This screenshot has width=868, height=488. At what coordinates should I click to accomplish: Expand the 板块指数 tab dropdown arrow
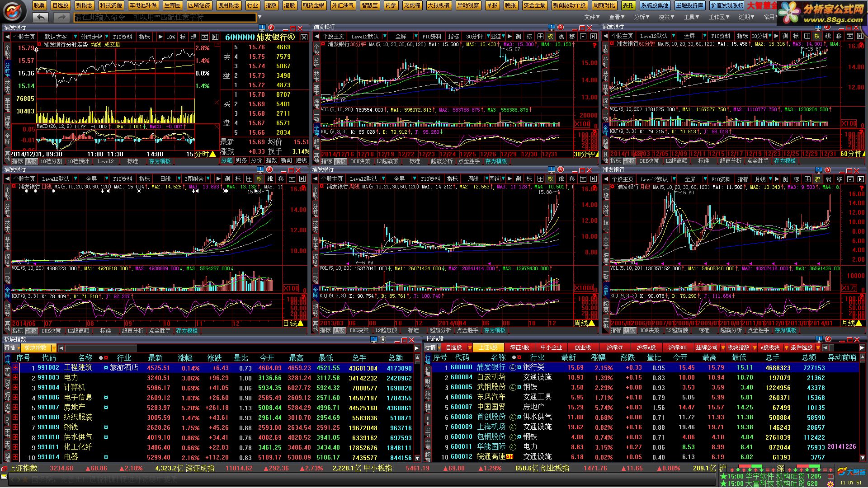[53, 348]
